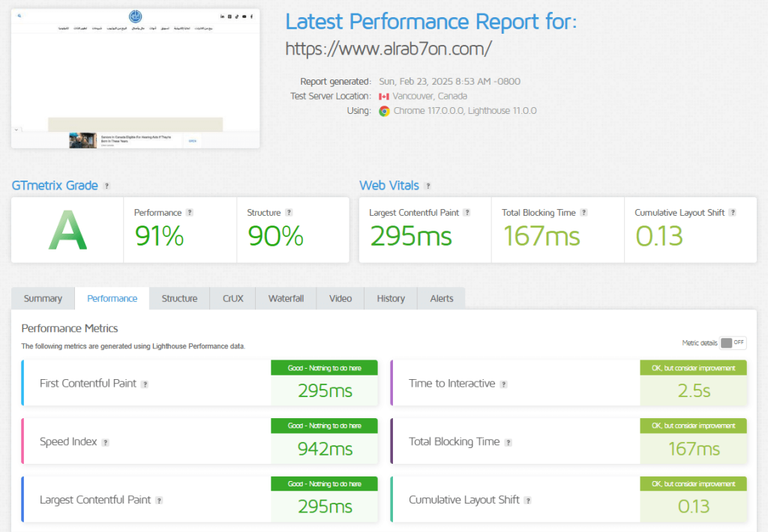
Task: Select the CrUX tab
Action: [x=232, y=298]
